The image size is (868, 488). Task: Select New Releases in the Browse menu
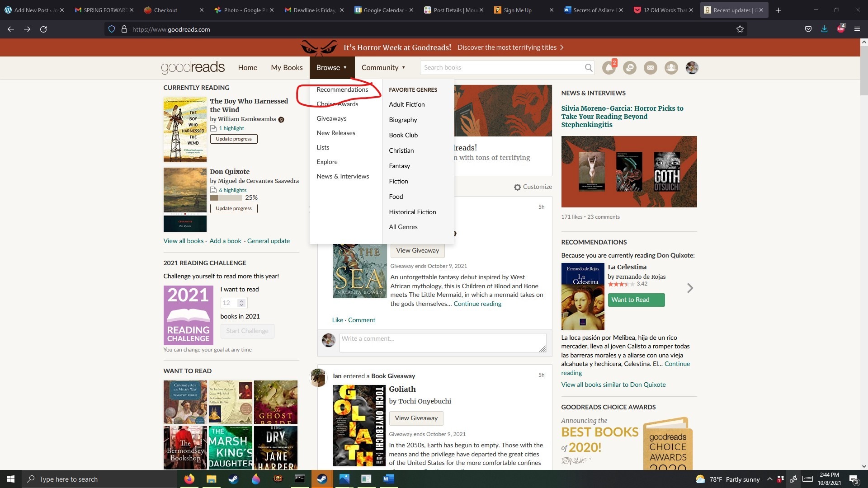[336, 133]
